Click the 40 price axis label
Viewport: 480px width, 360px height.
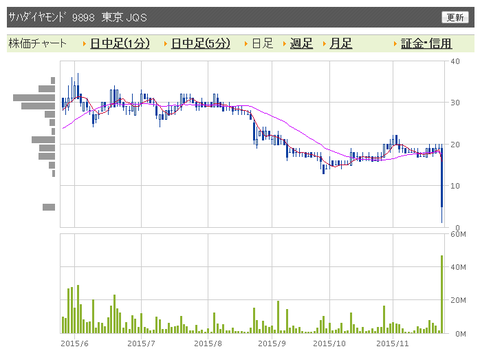(455, 61)
